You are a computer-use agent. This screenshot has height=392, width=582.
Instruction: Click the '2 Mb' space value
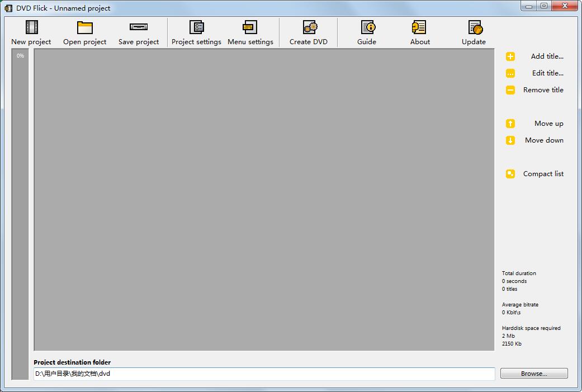point(508,336)
